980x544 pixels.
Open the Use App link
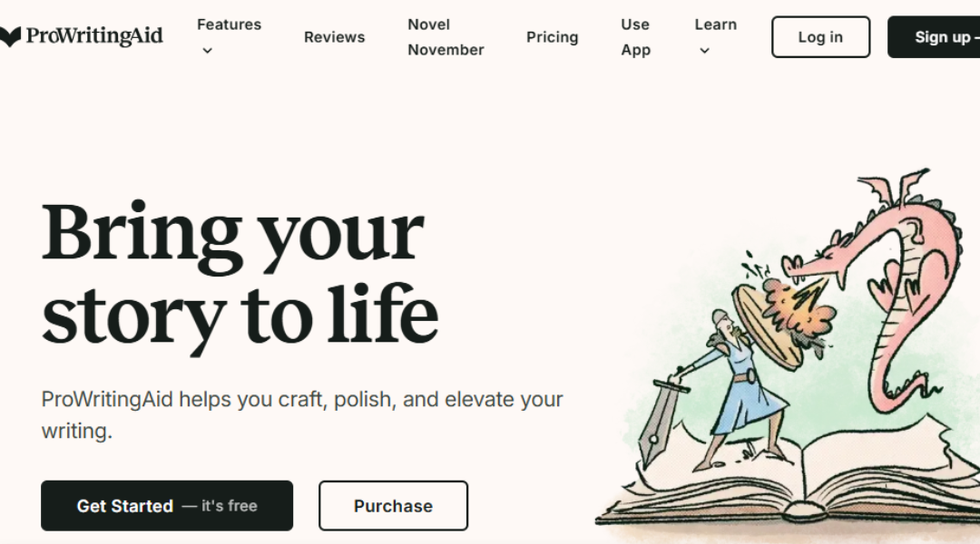tap(635, 37)
